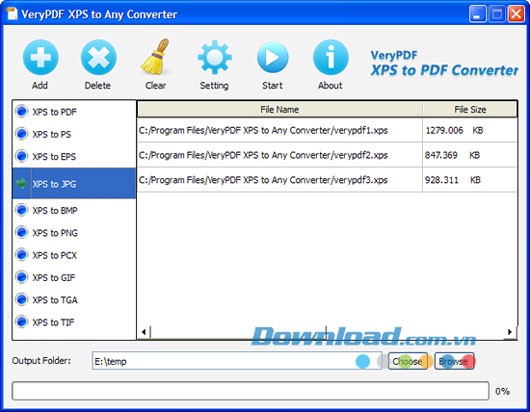Click the conversion progress bar
This screenshot has width=530, height=412.
(250, 391)
